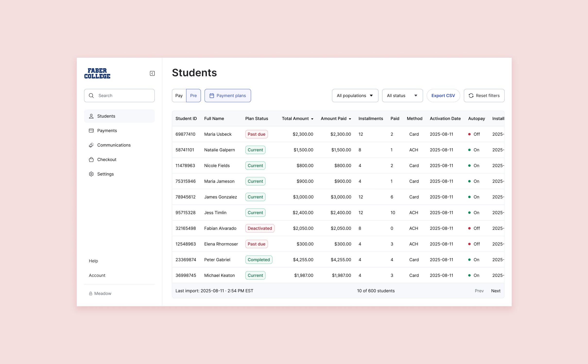Sort by Total Amount column arrow
Screen dimensions: 588x364
[312, 119]
